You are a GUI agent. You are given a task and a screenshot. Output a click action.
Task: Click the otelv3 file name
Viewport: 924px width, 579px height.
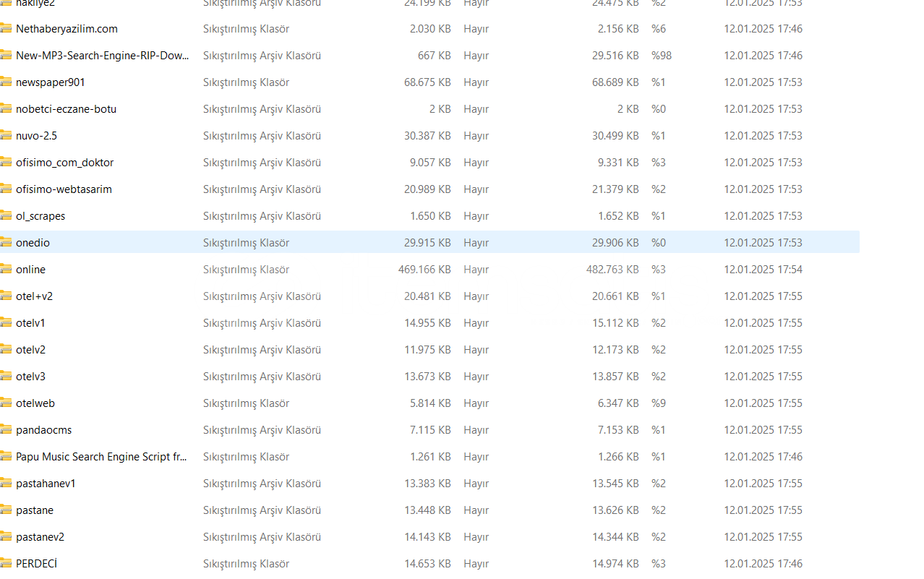click(x=30, y=377)
